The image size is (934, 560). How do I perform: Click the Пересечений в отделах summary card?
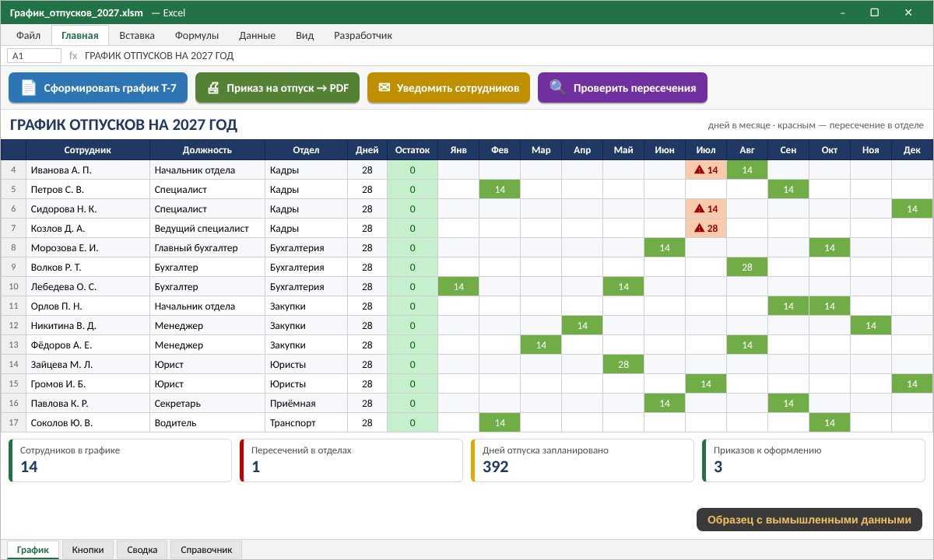coord(352,460)
